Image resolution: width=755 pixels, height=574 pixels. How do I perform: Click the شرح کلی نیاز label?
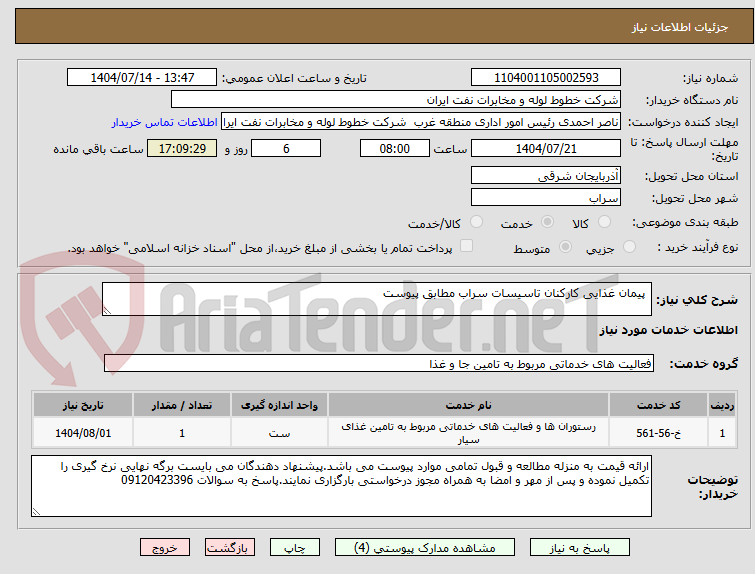[x=697, y=300]
